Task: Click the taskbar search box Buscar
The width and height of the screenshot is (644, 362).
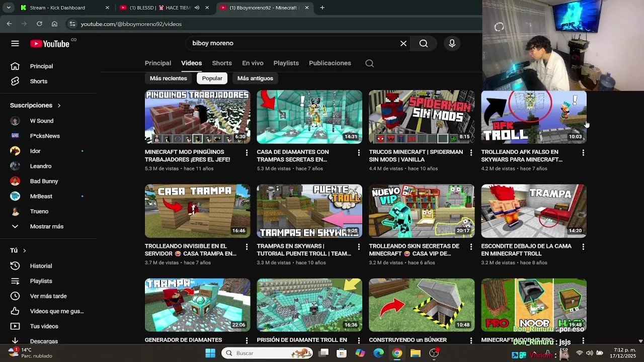Action: (x=267, y=353)
